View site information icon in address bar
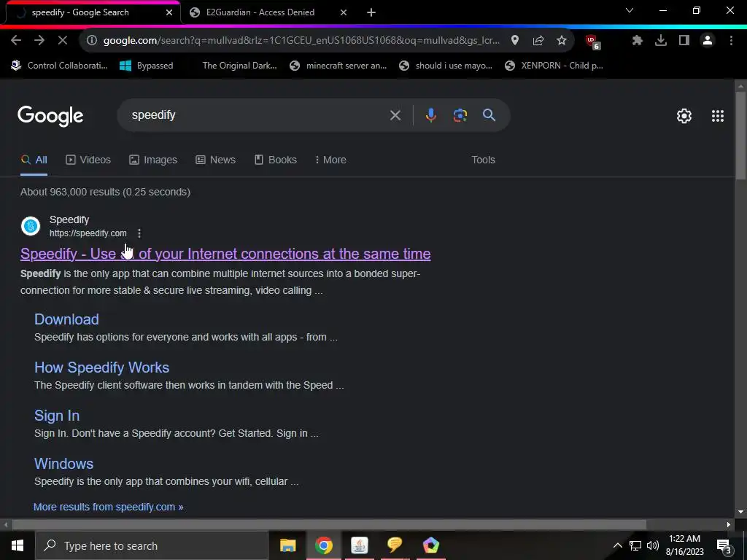Image resolution: width=747 pixels, height=560 pixels. [x=91, y=41]
